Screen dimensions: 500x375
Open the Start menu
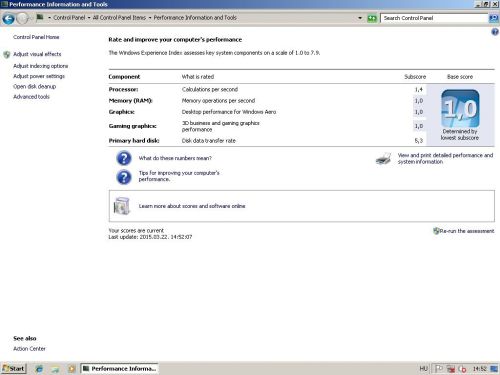pyautogui.click(x=13, y=368)
